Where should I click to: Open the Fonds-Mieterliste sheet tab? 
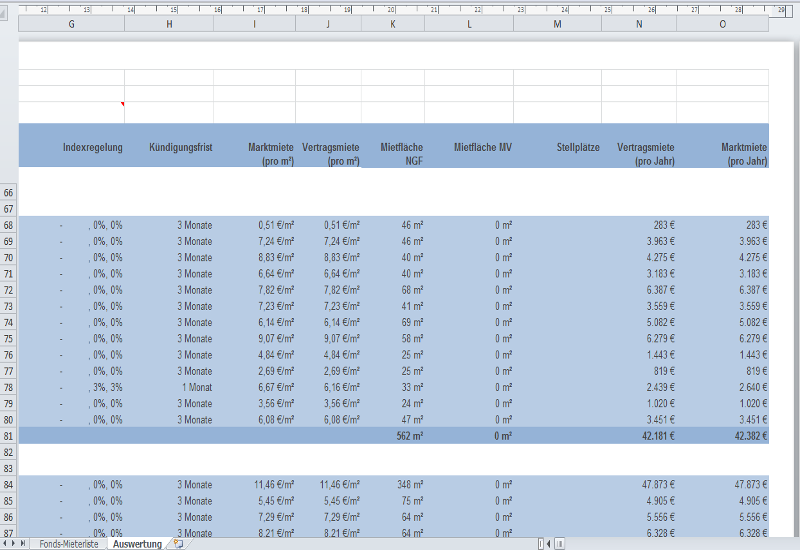pyautogui.click(x=68, y=544)
